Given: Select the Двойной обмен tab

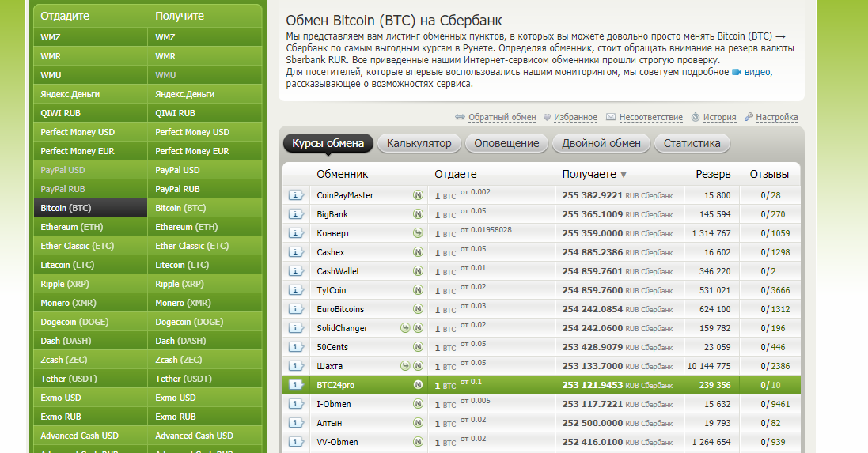Looking at the screenshot, I should coord(601,143).
